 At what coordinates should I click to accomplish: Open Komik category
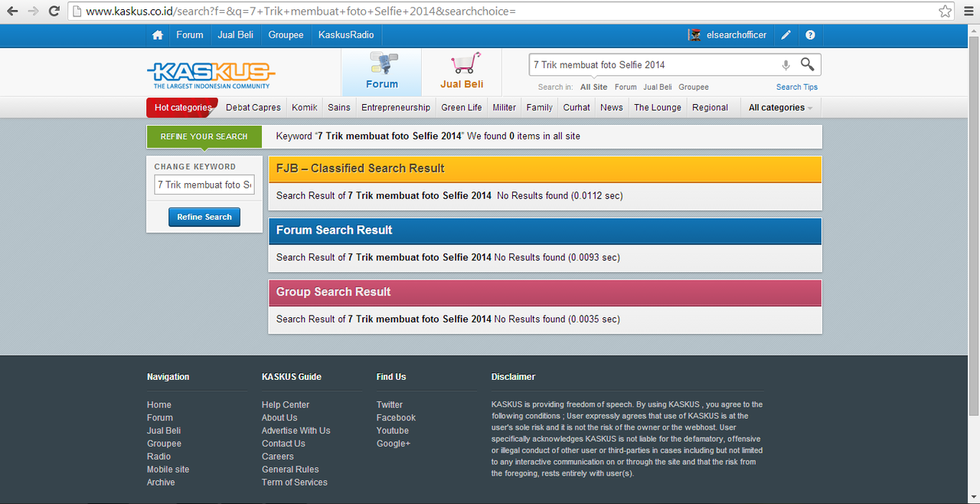(x=305, y=108)
